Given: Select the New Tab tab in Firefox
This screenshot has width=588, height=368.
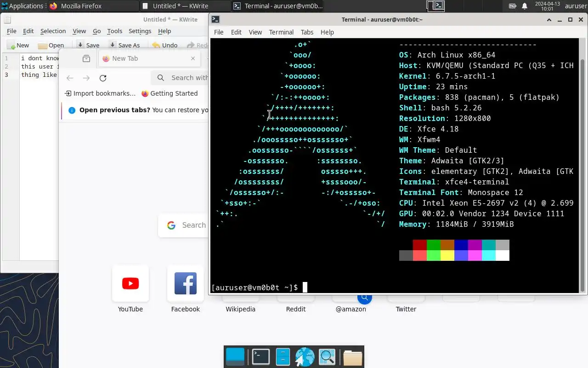Looking at the screenshot, I should 149,58.
